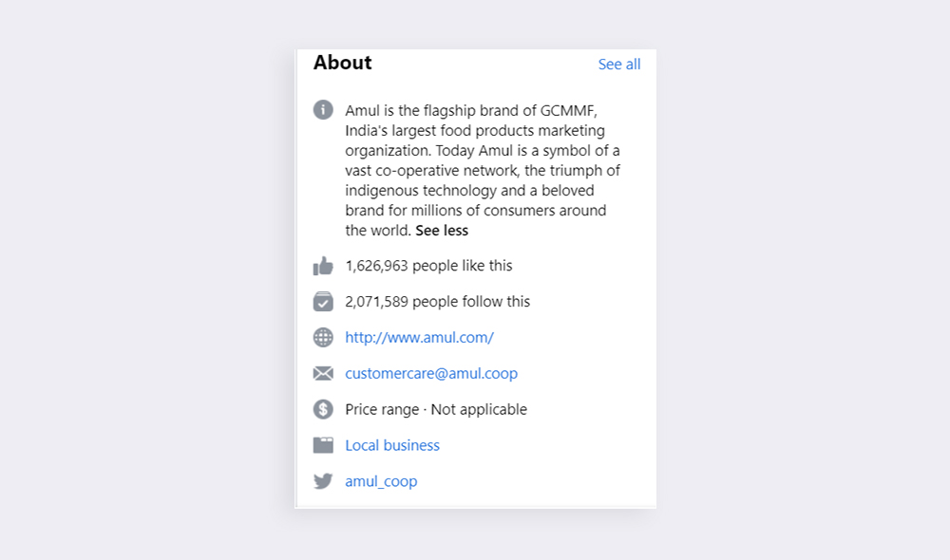Click the dollar sign price range icon

pyautogui.click(x=323, y=409)
